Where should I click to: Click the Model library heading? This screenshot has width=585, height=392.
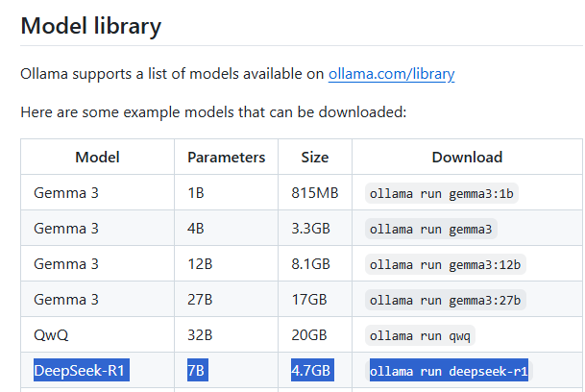(x=91, y=26)
